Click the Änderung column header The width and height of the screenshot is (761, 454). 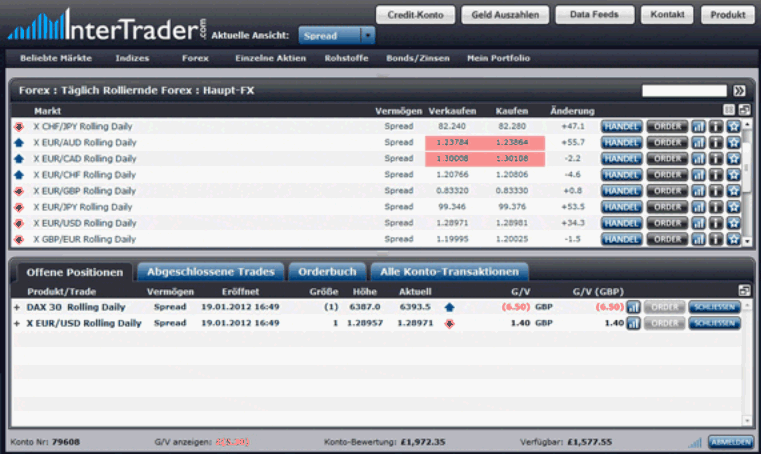point(572,111)
